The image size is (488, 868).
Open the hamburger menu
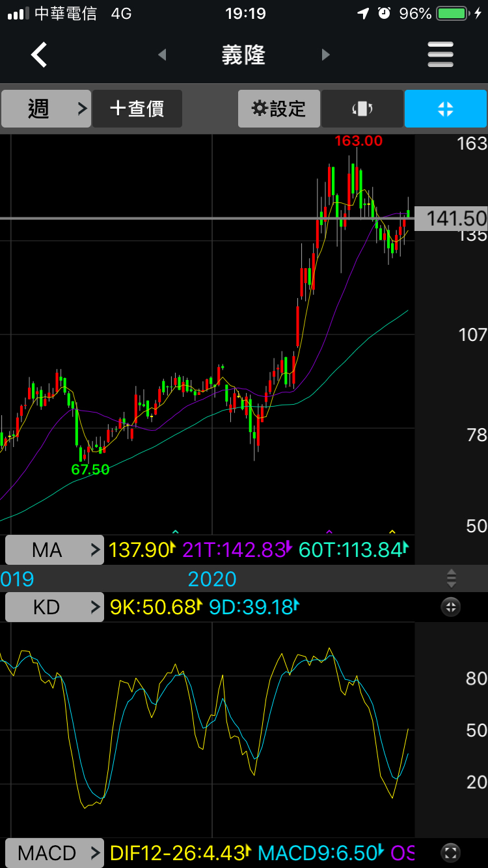(441, 55)
